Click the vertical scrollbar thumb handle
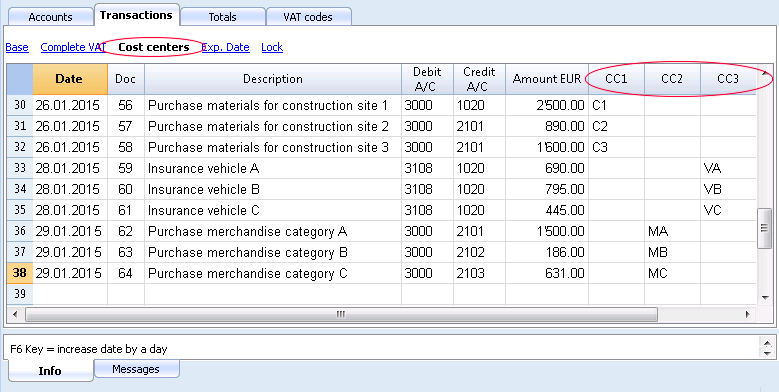Image resolution: width=779 pixels, height=392 pixels. 765,228
